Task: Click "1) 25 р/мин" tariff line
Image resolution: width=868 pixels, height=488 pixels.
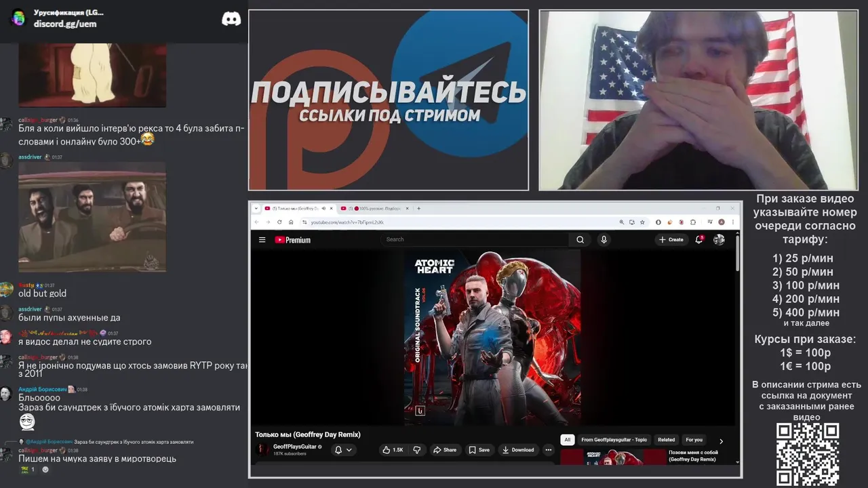Action: click(x=803, y=258)
